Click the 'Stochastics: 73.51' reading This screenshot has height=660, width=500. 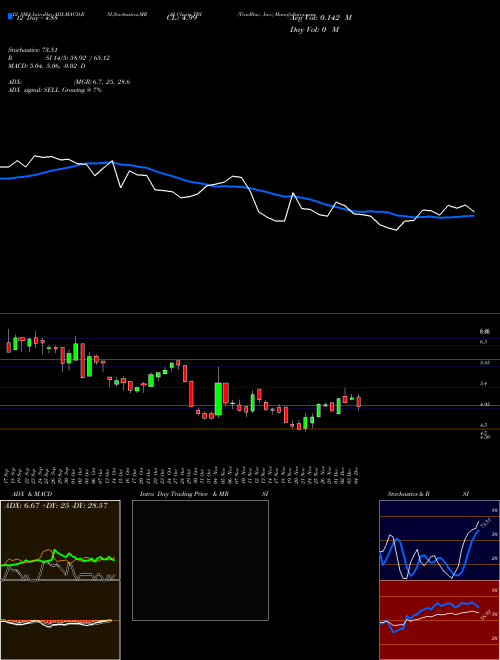[x=32, y=50]
